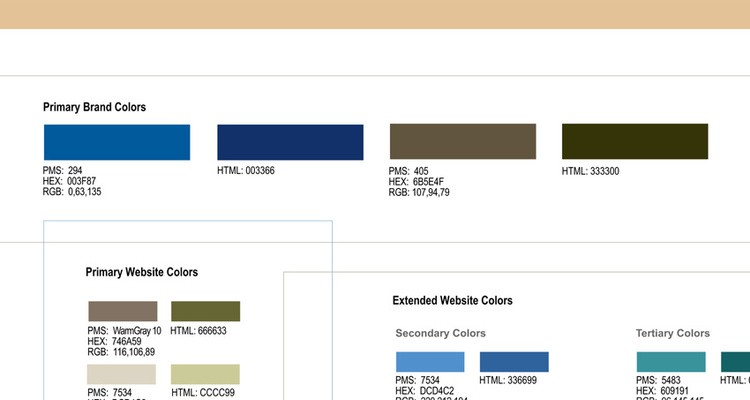Screen dimensions: 750x400
Task: Select the teal PMS 5483 tertiary swatch
Action: pos(671,362)
